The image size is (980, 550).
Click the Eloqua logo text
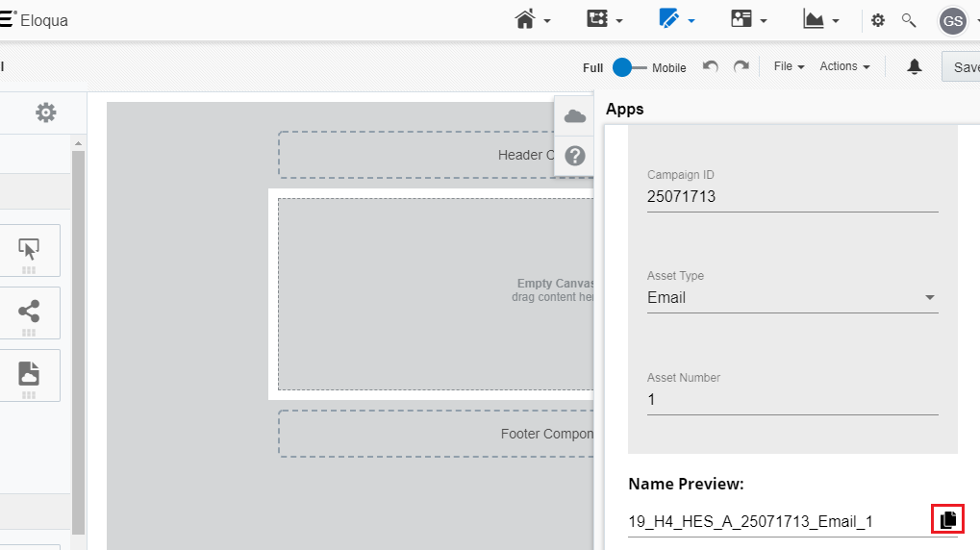[43, 20]
